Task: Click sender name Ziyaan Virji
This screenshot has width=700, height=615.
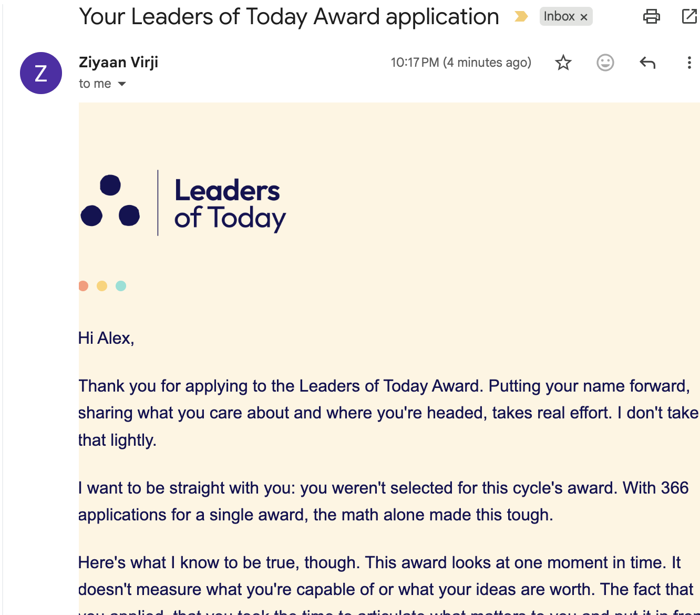Action: [x=118, y=63]
